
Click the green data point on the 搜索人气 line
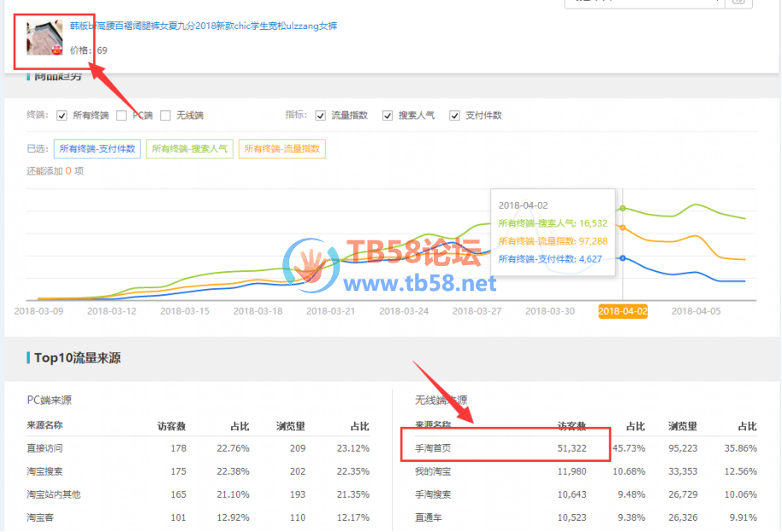(622, 209)
